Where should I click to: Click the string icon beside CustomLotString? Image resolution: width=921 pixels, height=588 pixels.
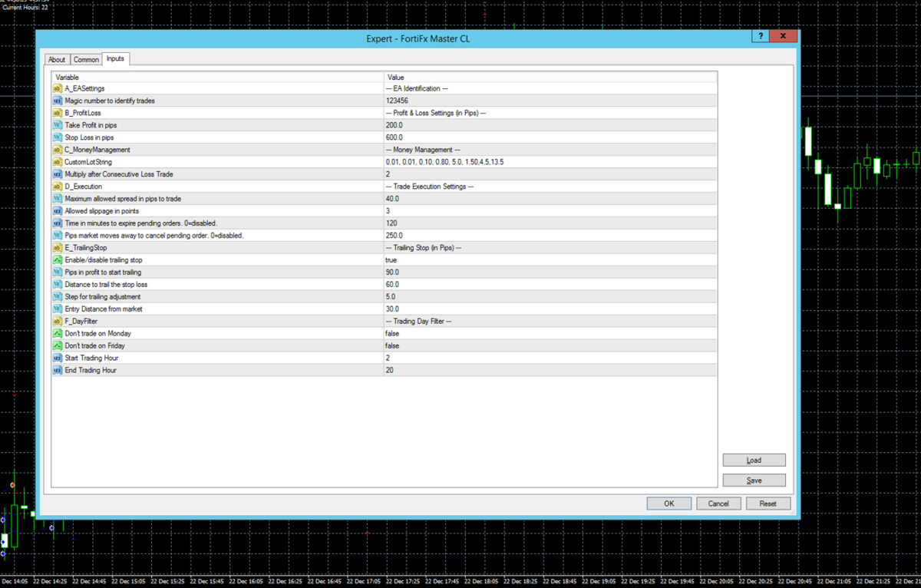pyautogui.click(x=58, y=162)
